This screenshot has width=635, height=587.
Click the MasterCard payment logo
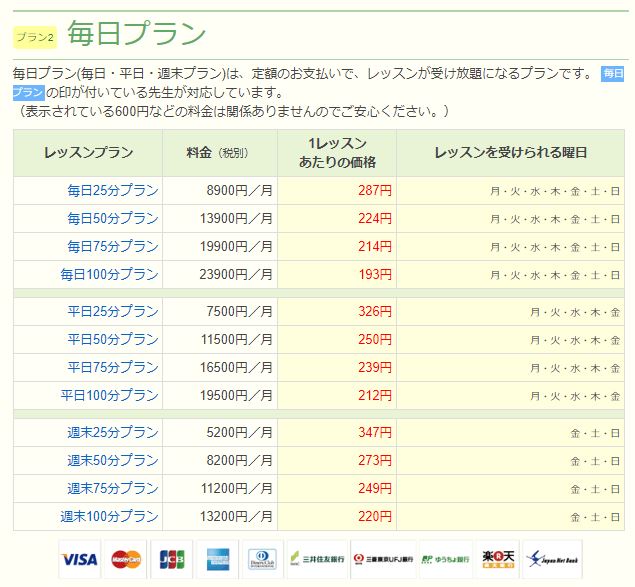point(126,559)
